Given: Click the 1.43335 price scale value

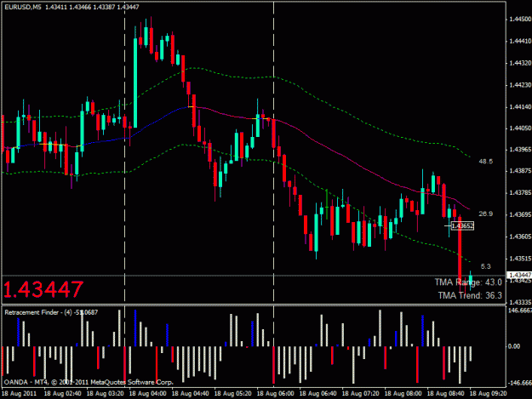Looking at the screenshot, I should pos(520,302).
